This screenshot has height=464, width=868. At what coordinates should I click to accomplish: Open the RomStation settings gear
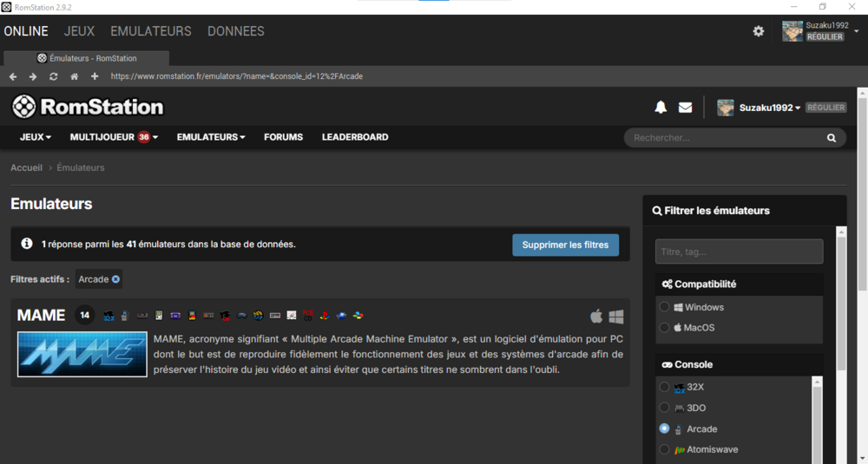(759, 31)
